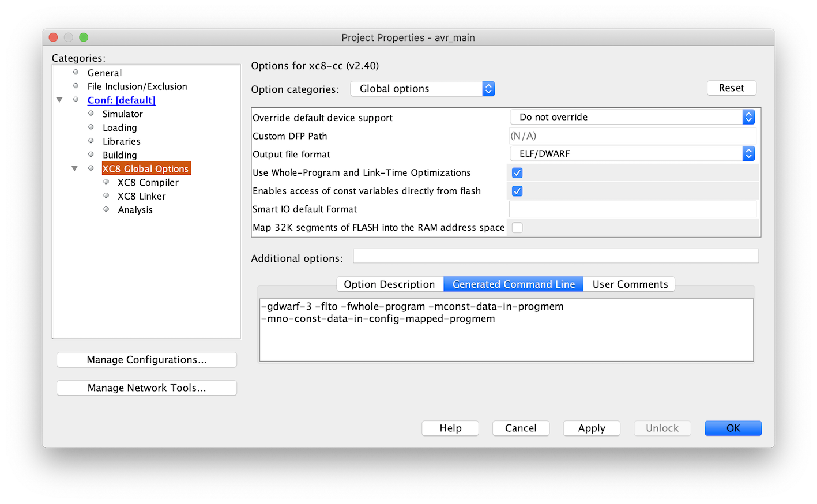This screenshot has width=817, height=504.
Task: Open the XC8 Compiler settings node
Action: [x=148, y=183]
